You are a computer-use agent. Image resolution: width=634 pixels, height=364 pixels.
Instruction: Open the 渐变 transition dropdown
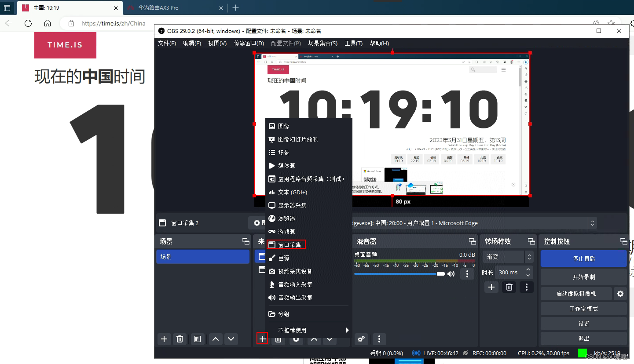click(x=508, y=256)
